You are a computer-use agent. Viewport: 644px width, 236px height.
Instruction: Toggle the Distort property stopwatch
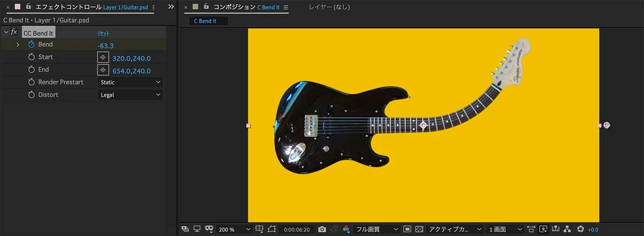32,95
